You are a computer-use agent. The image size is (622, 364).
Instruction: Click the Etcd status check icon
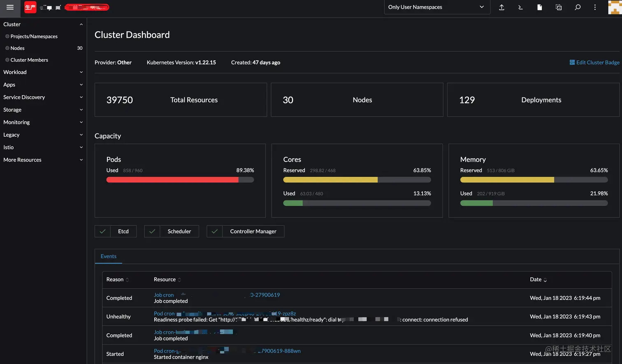click(x=102, y=231)
